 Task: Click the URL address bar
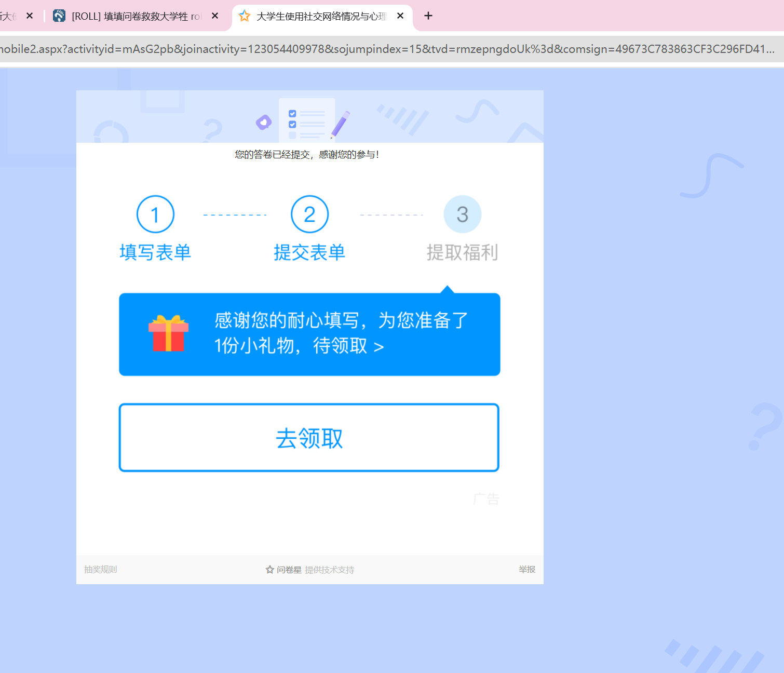click(x=387, y=49)
